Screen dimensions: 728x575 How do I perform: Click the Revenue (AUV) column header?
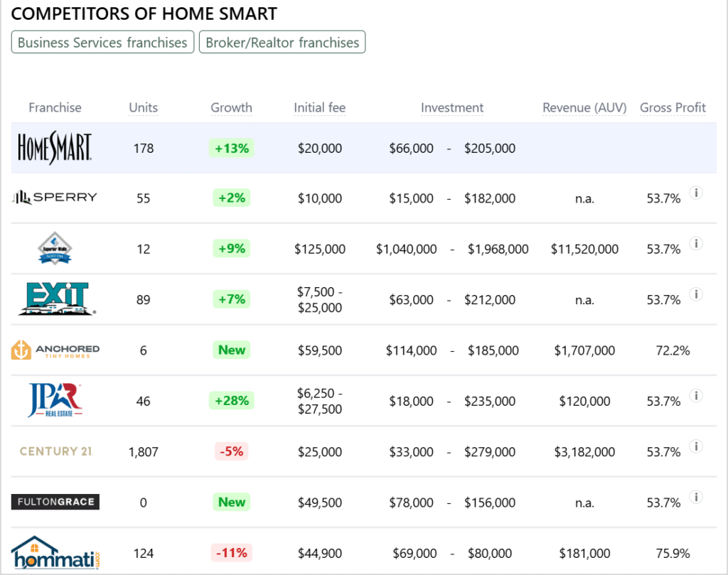point(584,107)
